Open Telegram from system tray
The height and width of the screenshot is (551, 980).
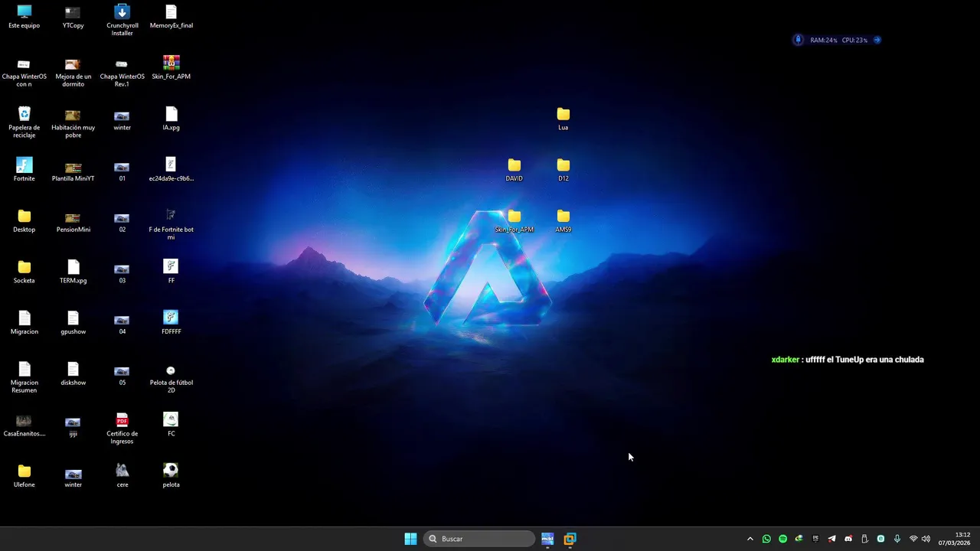click(x=831, y=539)
